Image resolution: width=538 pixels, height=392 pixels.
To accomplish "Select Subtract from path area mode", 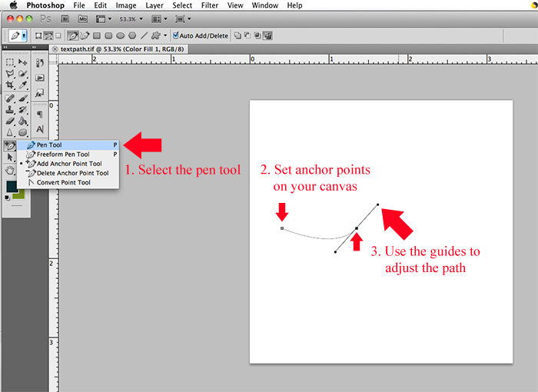I will pos(247,35).
